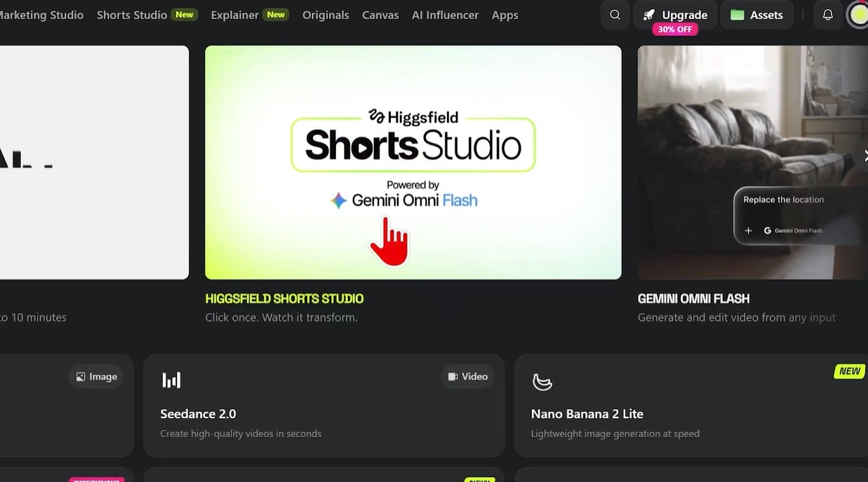Click 'Generate and edit video from any input' text
This screenshot has width=868, height=482.
[737, 317]
